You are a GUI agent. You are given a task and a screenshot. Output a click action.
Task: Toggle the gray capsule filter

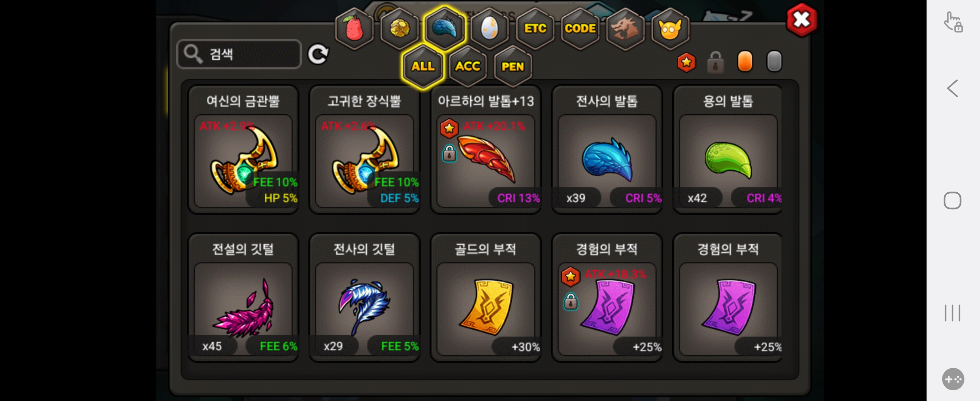click(774, 61)
